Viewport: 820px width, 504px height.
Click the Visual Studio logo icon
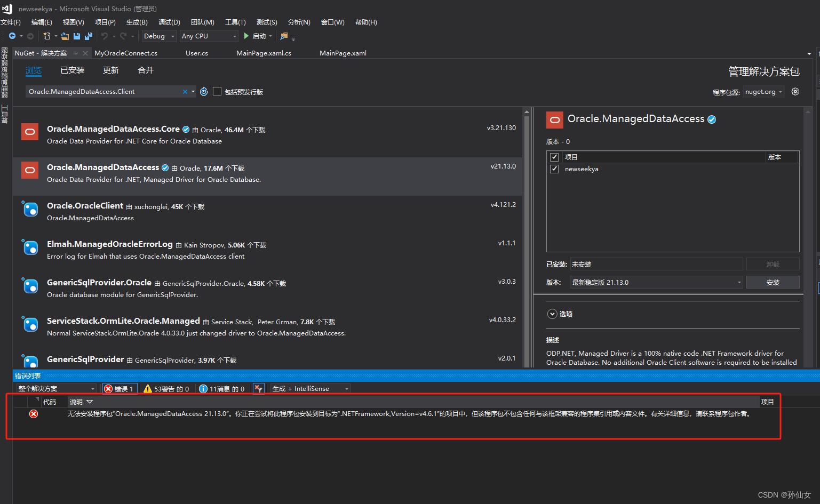[x=7, y=9]
